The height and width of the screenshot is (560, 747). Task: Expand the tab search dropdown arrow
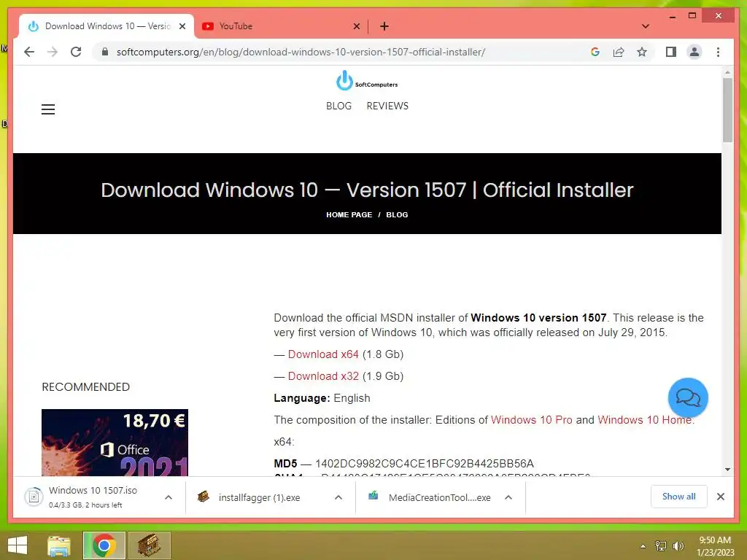(x=645, y=26)
